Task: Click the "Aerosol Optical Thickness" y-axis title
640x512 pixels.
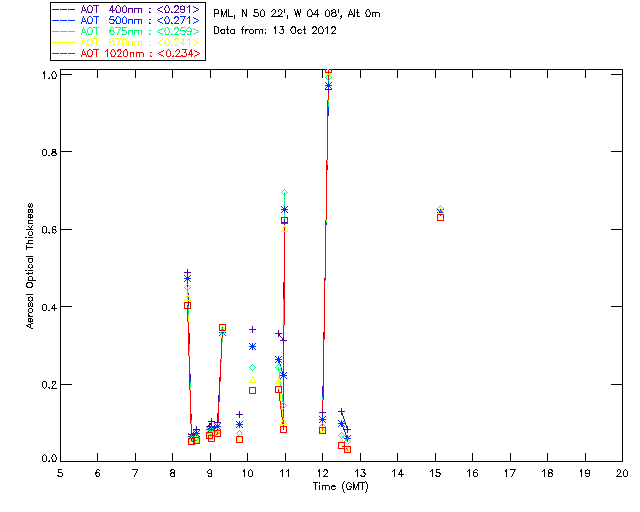Action: (30, 266)
